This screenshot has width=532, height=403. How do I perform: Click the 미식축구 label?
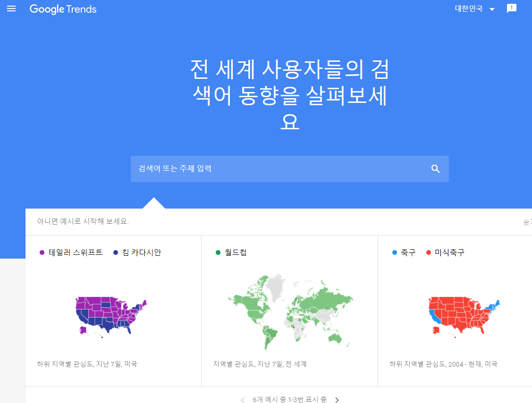(x=449, y=252)
